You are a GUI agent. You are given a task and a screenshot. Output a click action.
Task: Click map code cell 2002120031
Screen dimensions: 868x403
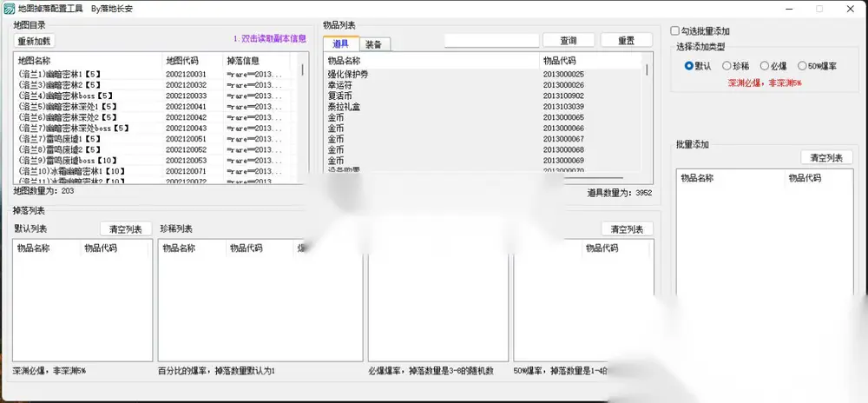(x=186, y=74)
